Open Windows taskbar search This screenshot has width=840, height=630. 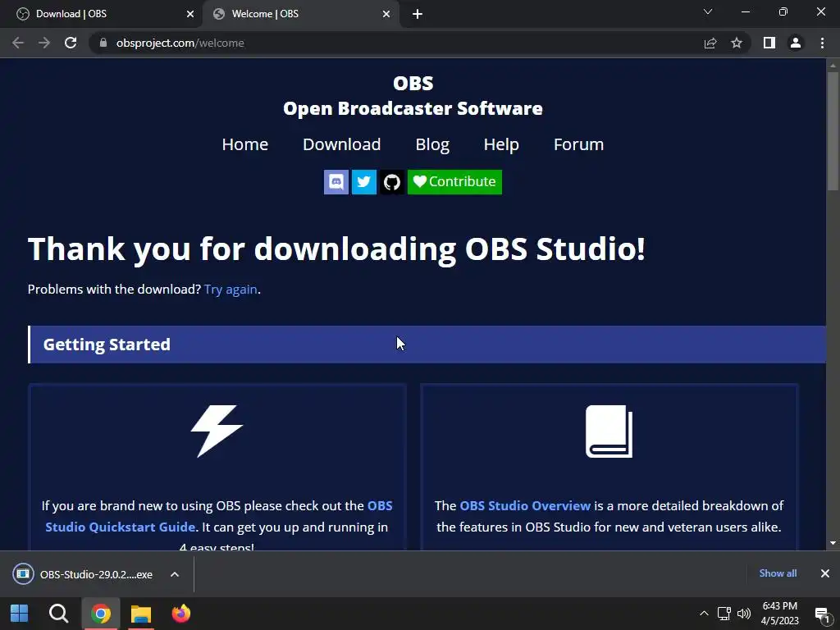[58, 614]
